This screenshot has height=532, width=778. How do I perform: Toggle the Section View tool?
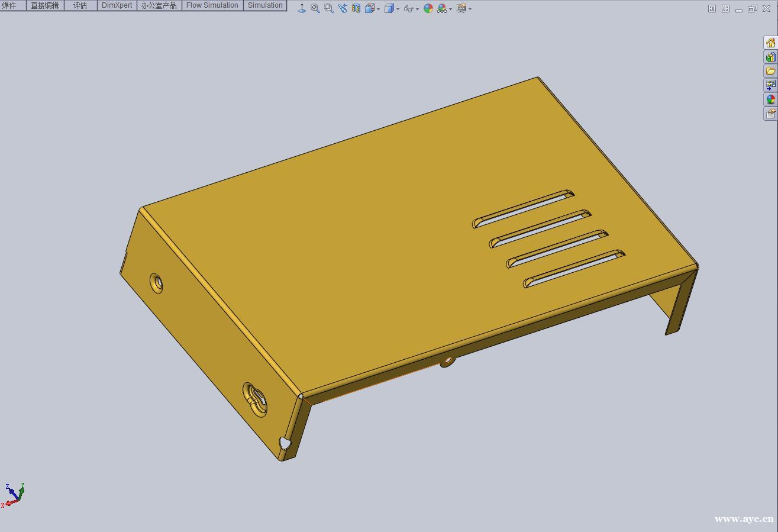[356, 8]
